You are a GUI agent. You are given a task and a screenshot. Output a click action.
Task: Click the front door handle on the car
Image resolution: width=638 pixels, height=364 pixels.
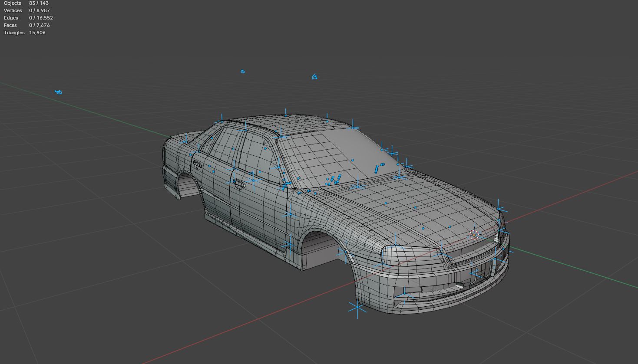238,184
